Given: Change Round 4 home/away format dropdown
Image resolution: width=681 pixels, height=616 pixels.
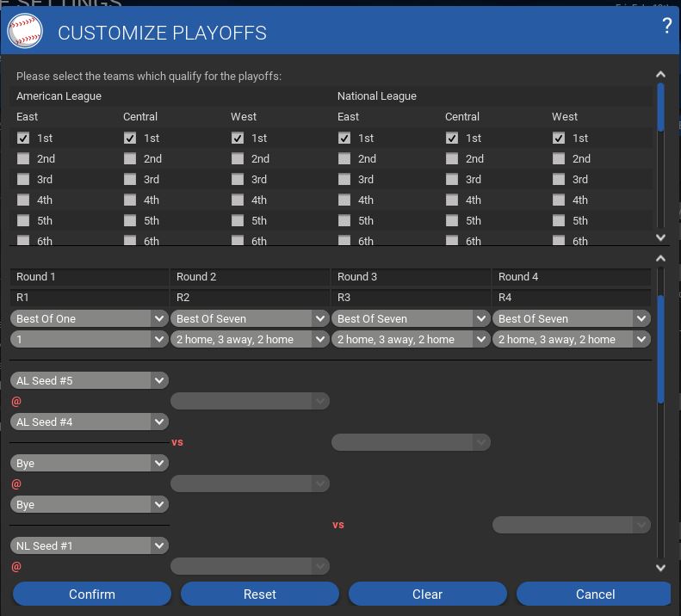Looking at the screenshot, I should tap(572, 339).
